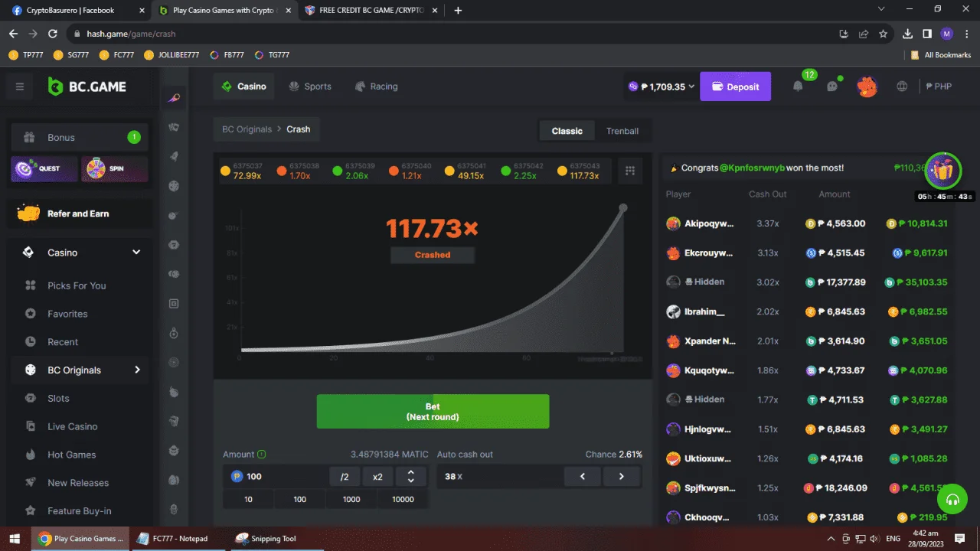Open the PHP currency selector
The width and height of the screenshot is (980, 551).
click(939, 86)
